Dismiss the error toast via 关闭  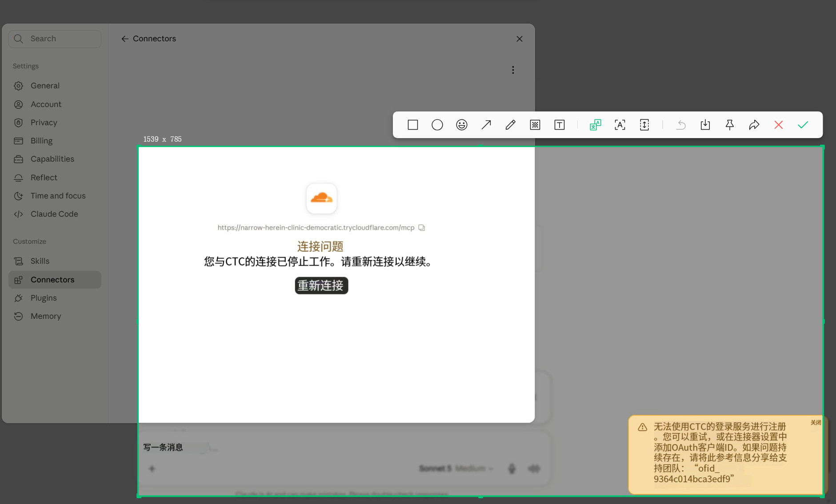pos(816,423)
